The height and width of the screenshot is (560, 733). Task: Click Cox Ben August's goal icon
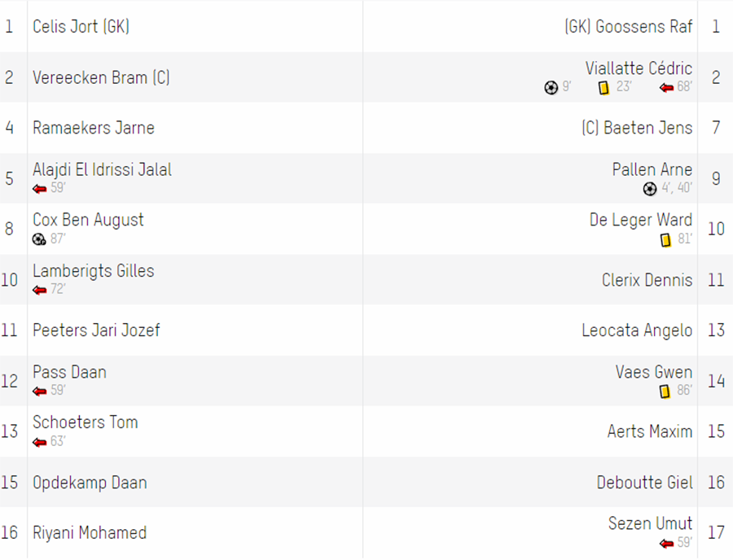click(39, 239)
